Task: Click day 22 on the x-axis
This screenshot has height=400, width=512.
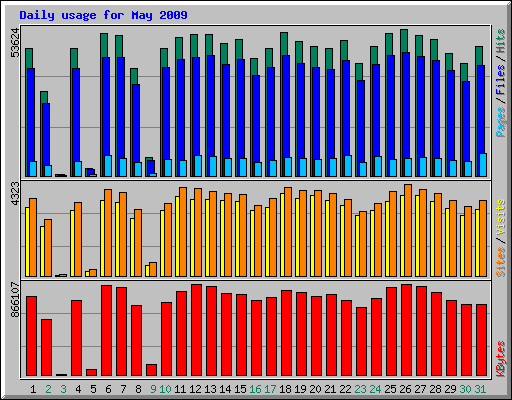Action: point(345,389)
